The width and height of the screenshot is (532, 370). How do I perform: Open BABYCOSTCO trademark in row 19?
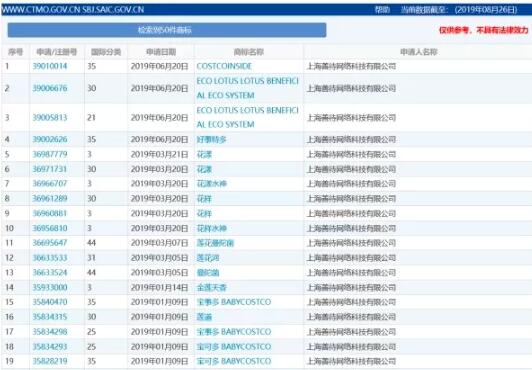click(x=234, y=361)
